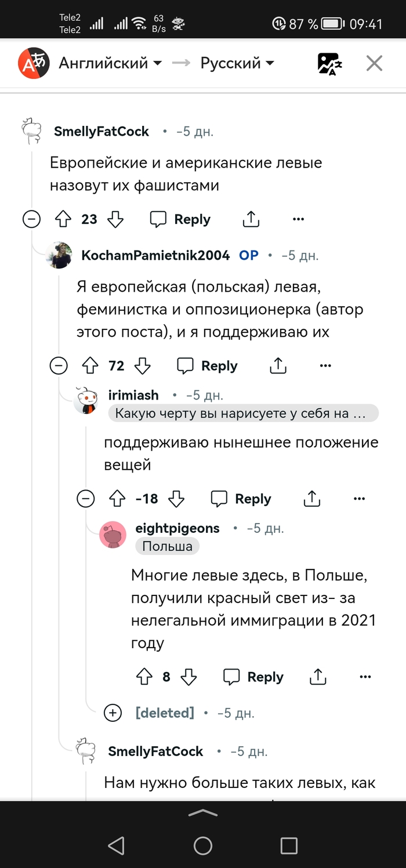Open target language dropdown Русский
This screenshot has width=406, height=868.
click(237, 63)
